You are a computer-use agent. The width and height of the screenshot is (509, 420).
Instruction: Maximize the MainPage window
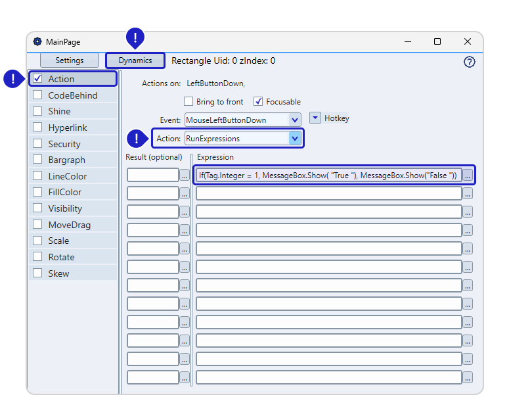pos(437,41)
